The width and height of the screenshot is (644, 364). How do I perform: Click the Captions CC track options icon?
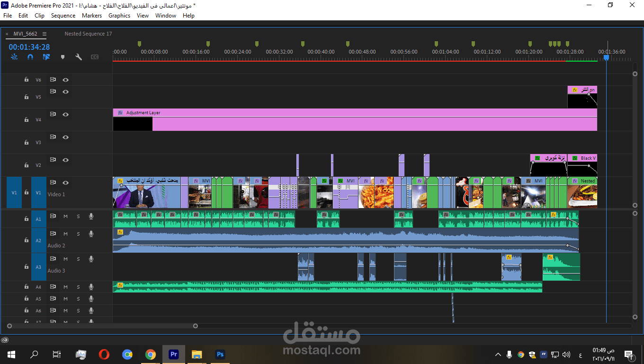(95, 57)
